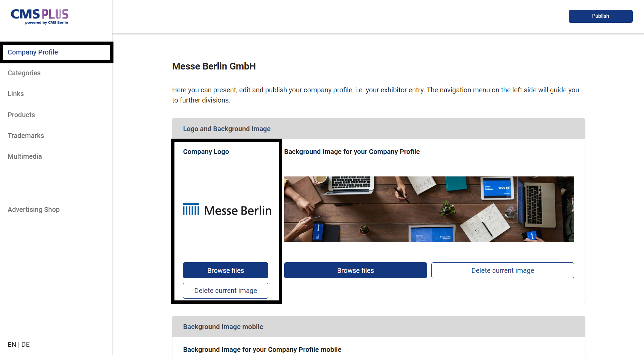644x358 pixels.
Task: Click the Company Logo label
Action: (x=206, y=152)
